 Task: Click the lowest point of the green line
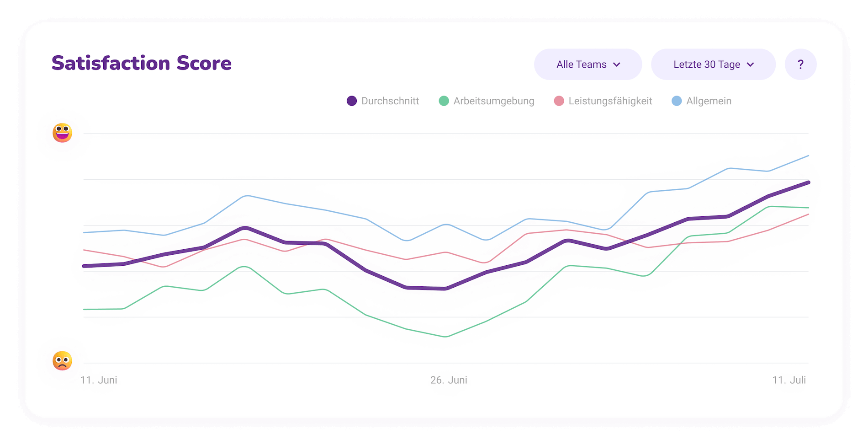pos(446,337)
